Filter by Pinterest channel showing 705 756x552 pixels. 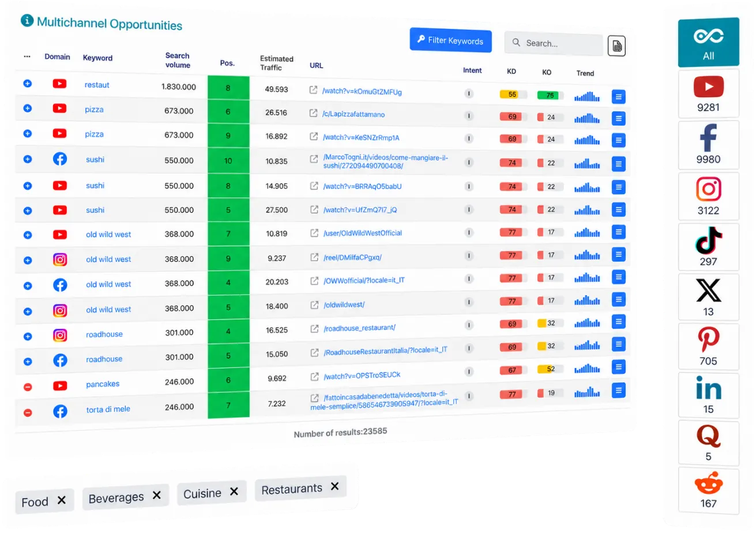(708, 346)
